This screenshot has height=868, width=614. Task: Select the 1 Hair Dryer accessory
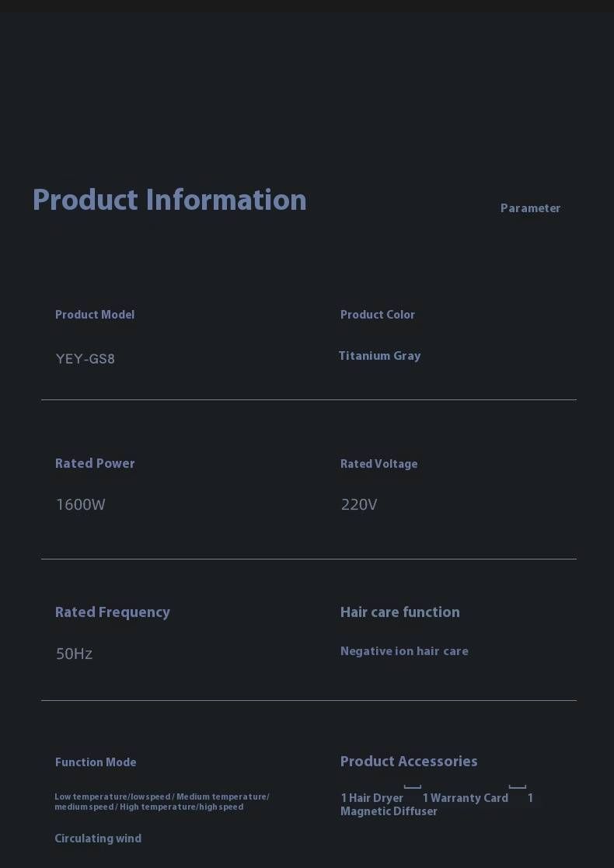[372, 798]
